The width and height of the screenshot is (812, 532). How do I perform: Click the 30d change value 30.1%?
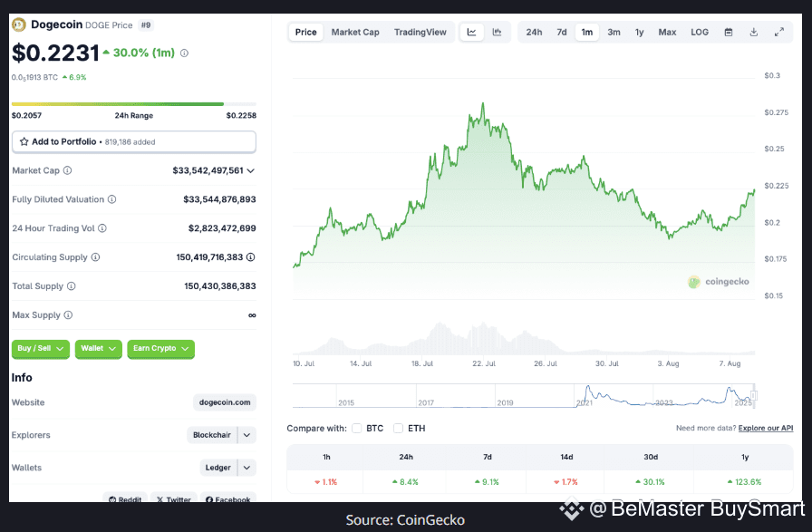click(x=651, y=482)
